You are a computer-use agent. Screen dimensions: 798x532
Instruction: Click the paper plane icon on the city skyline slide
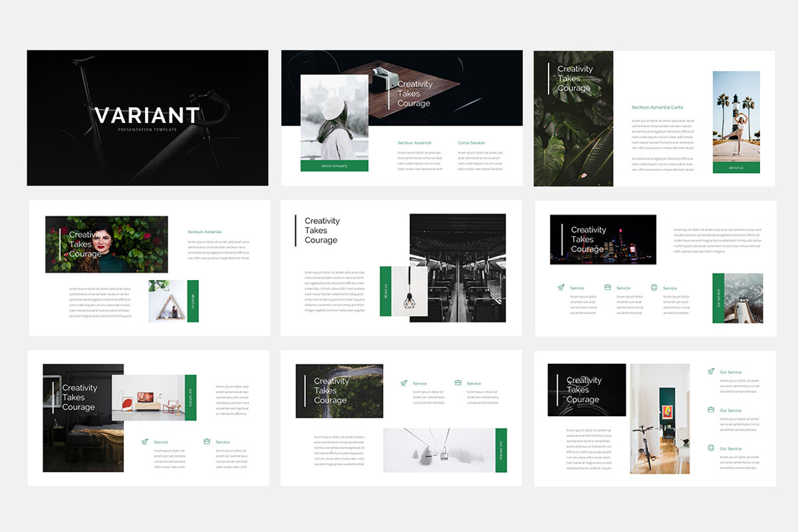(562, 288)
